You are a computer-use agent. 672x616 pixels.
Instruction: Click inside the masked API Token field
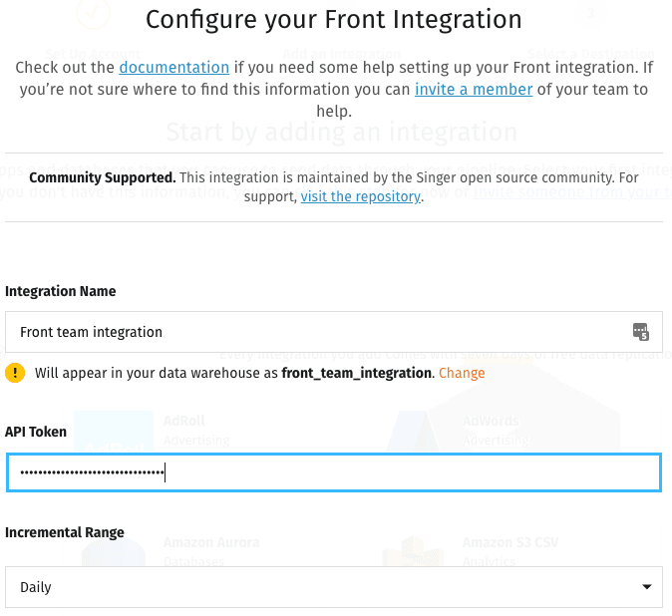click(334, 472)
